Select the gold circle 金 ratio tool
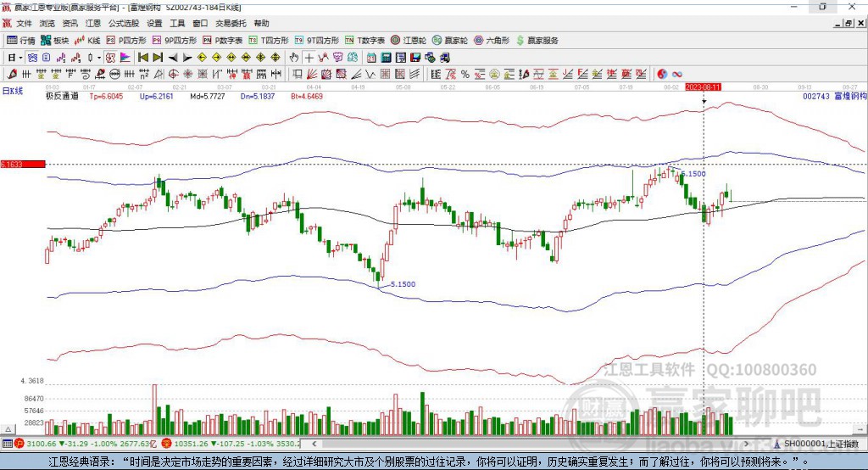Screen dimensions: 868x470 pyautogui.click(x=494, y=74)
